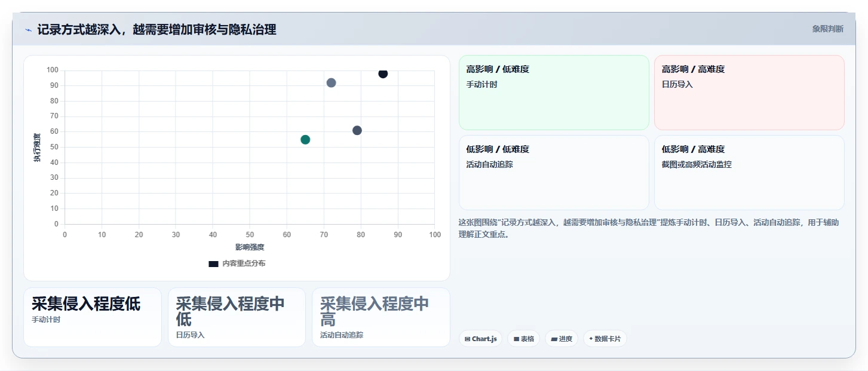The height and width of the screenshot is (371, 868).
Task: Click 活动自动追踪 caption under 采集侵入程度中高
Action: pos(342,335)
